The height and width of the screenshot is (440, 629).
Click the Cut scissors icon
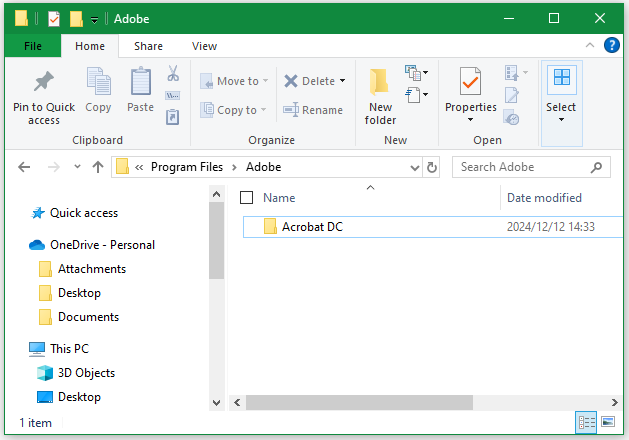[173, 73]
